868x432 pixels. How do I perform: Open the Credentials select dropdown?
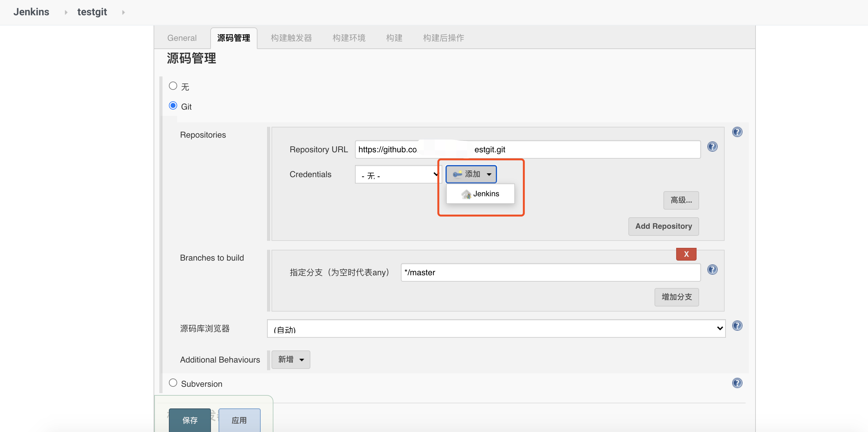tap(398, 175)
